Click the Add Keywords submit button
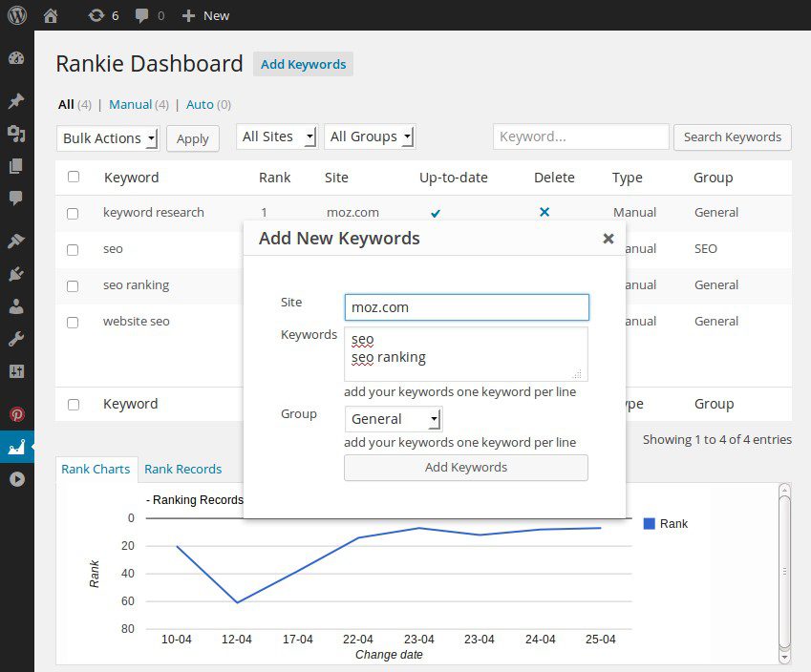 tap(465, 468)
